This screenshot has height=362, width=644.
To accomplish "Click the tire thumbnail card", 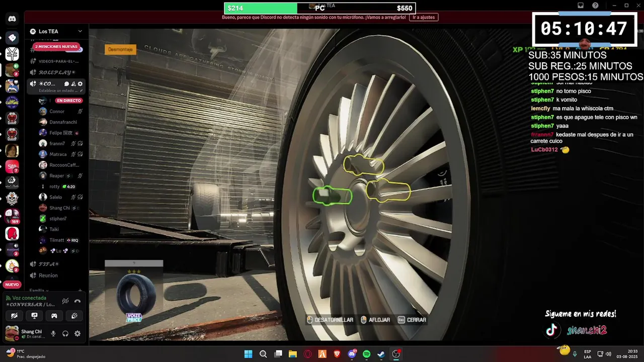I will [134, 292].
